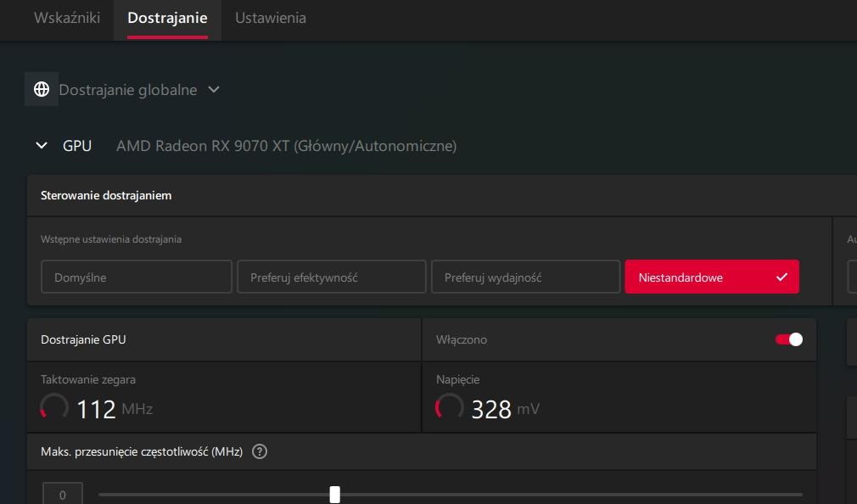Select the Dostrajanie tab
857x504 pixels.
click(167, 18)
